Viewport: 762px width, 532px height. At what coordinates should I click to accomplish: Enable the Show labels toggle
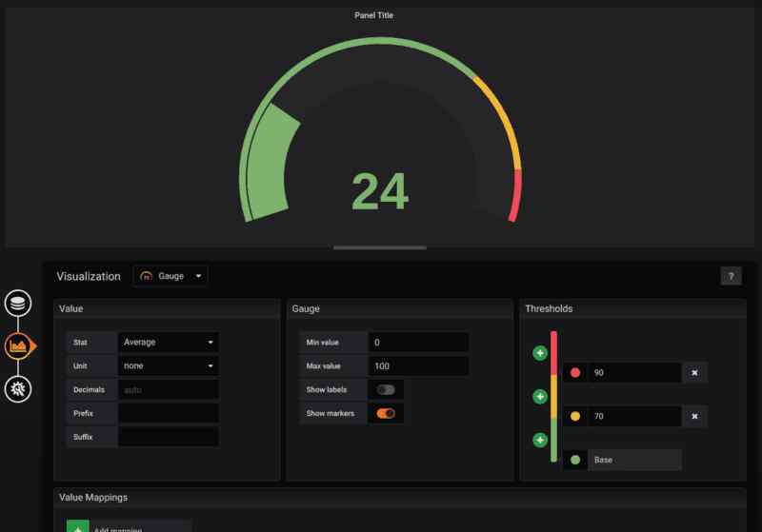[386, 389]
